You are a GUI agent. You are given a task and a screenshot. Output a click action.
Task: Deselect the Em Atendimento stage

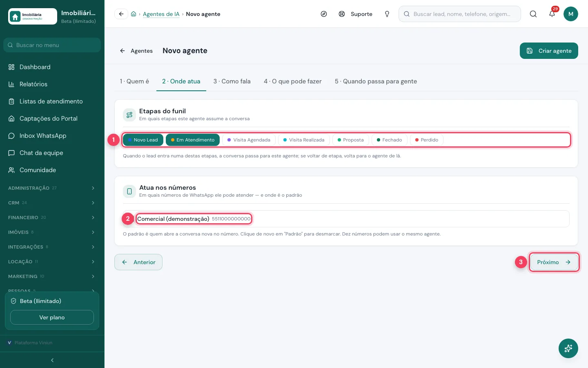pyautogui.click(x=193, y=140)
